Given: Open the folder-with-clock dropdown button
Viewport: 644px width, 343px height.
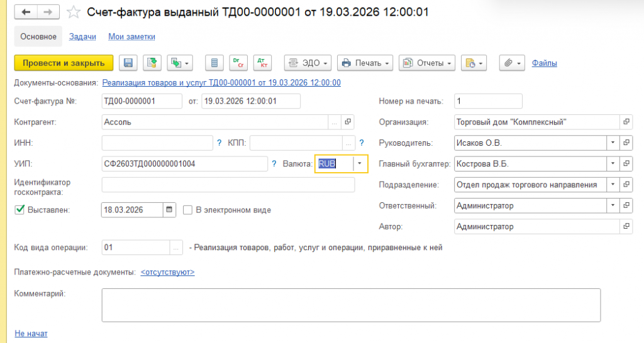Looking at the screenshot, I should 474,63.
